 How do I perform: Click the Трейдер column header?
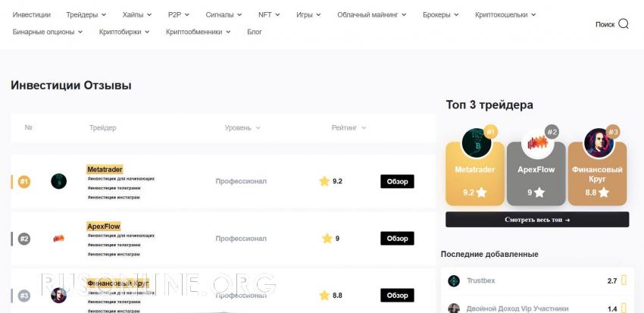pos(103,128)
